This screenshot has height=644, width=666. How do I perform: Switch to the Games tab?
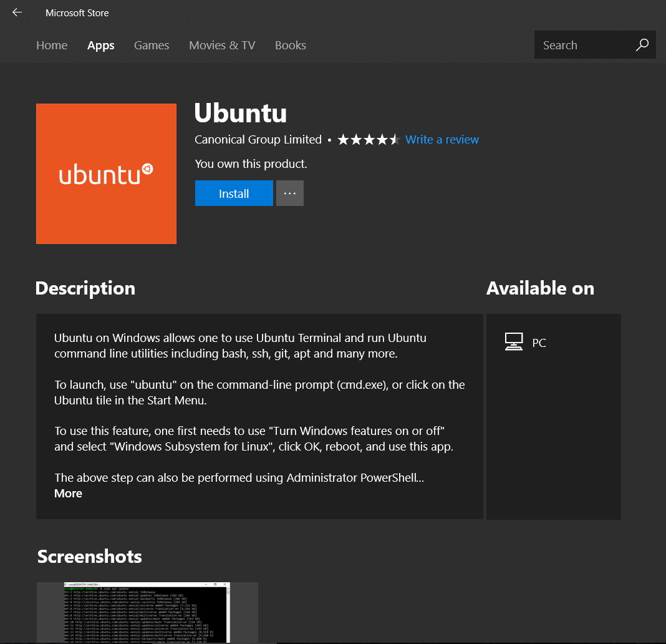(x=152, y=45)
